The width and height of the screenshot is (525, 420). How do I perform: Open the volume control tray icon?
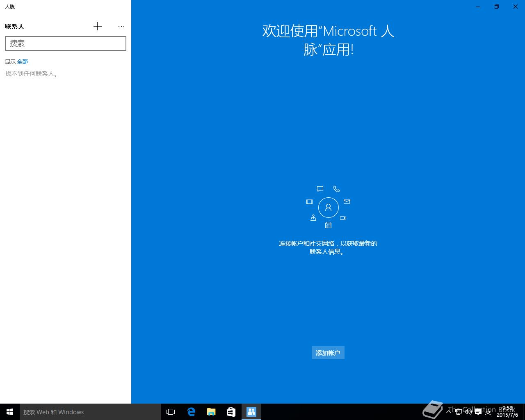point(468,412)
